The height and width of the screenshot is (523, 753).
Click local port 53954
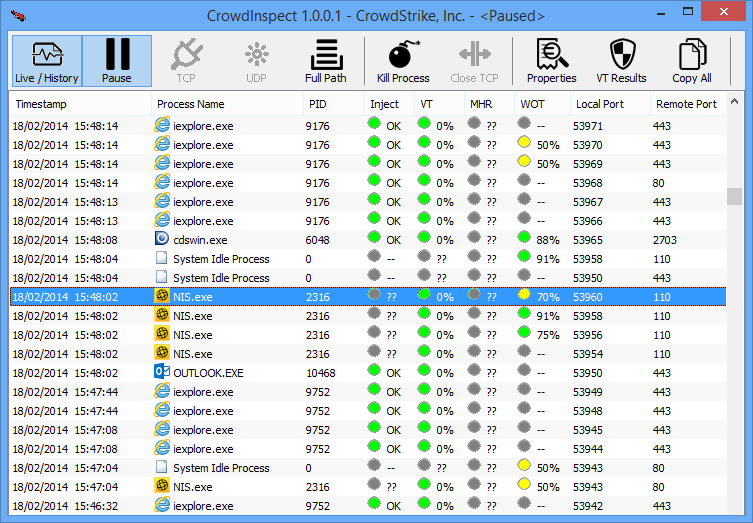click(588, 354)
